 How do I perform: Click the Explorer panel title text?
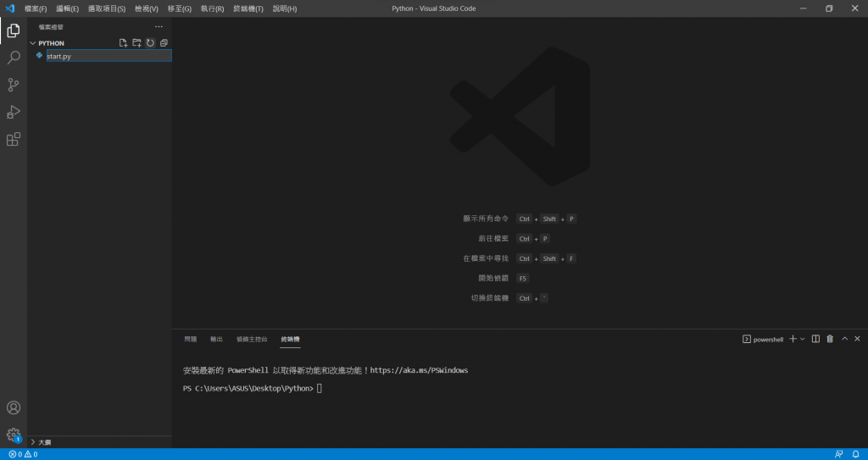click(x=51, y=27)
